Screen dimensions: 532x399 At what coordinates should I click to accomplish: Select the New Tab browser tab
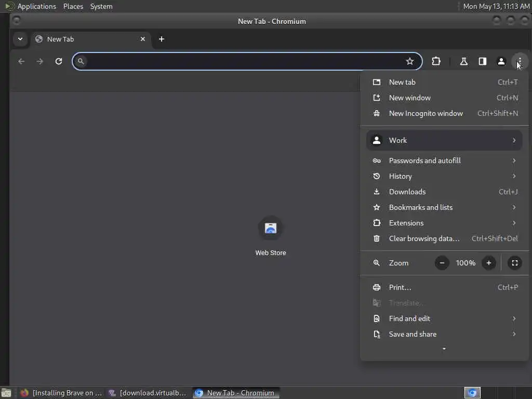(x=90, y=39)
